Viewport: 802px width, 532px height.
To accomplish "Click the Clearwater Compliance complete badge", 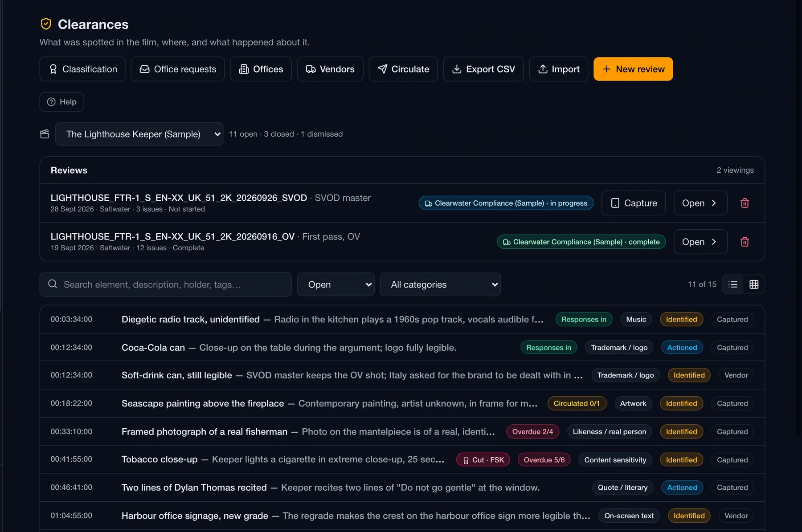I will pos(581,242).
